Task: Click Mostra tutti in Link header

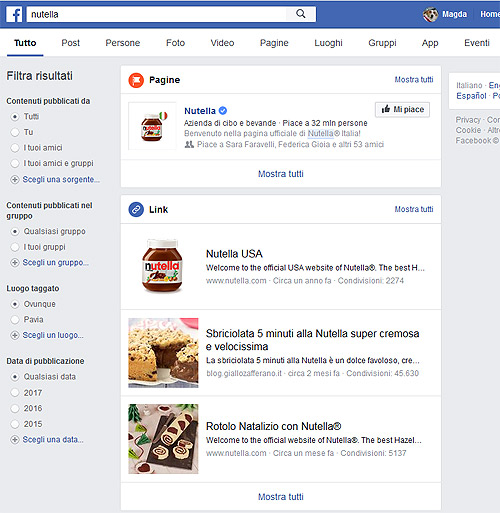Action: tap(414, 209)
